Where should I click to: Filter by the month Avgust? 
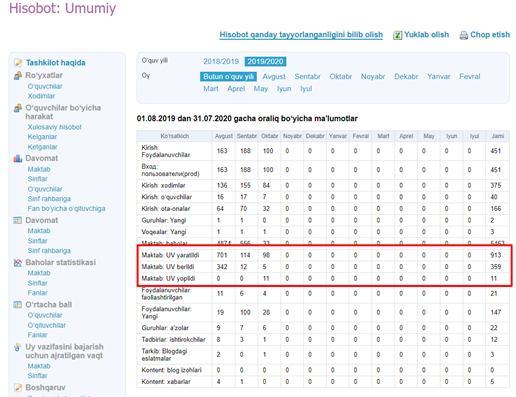[x=274, y=77]
